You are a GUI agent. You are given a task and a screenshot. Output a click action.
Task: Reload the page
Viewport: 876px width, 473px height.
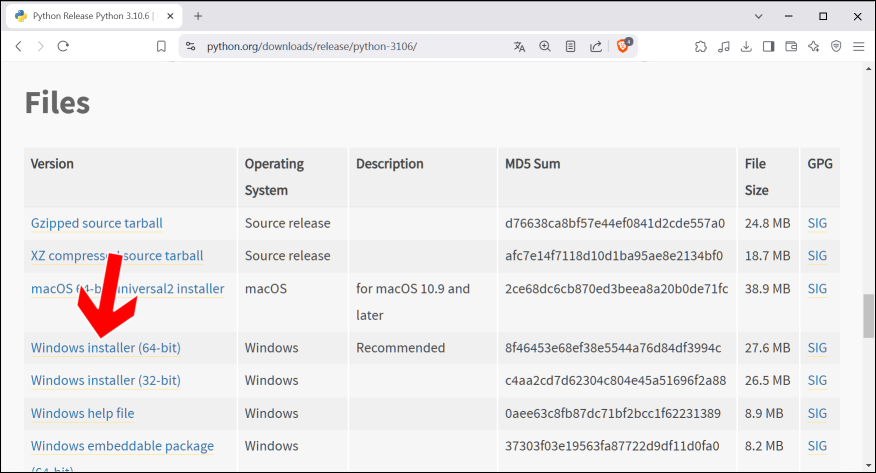(63, 46)
